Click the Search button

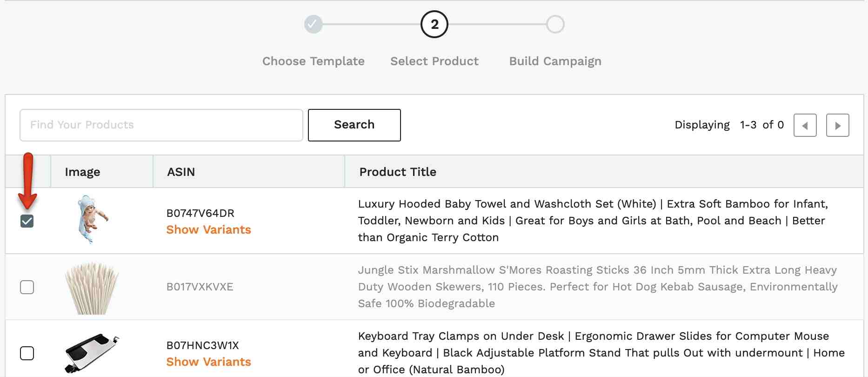coord(354,125)
